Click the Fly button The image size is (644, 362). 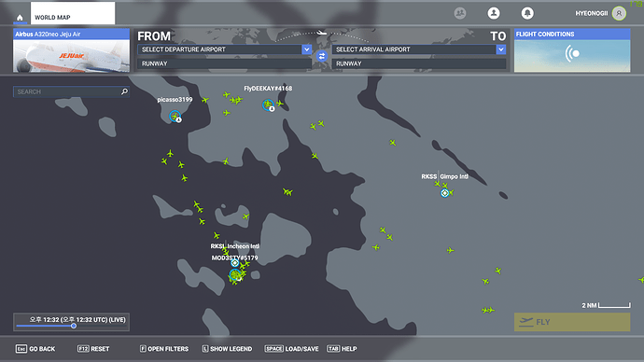(572, 322)
